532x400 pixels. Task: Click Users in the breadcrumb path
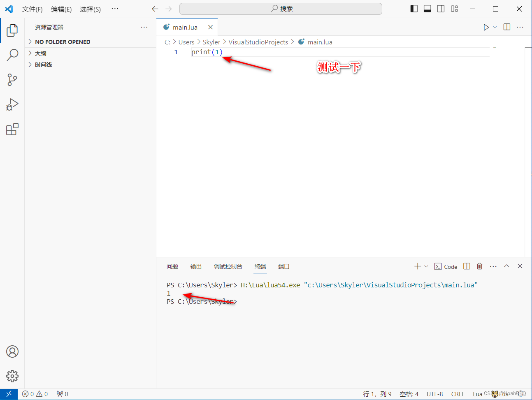(x=186, y=42)
